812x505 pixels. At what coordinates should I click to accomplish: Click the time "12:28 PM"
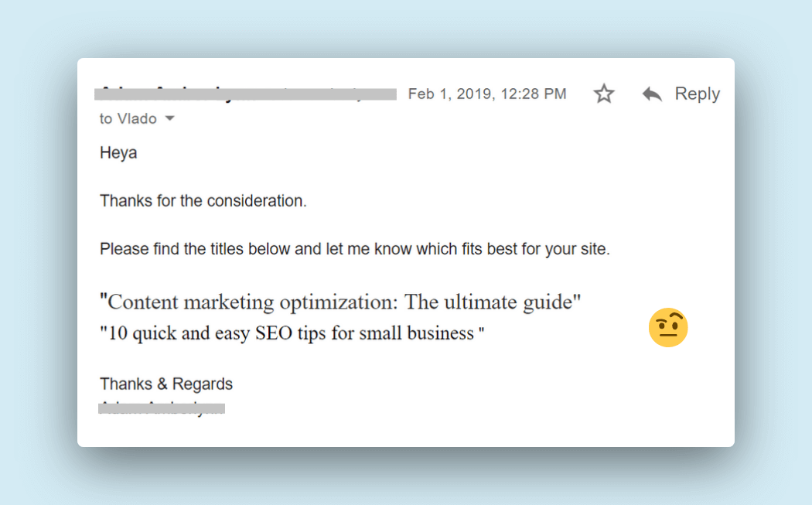point(534,94)
